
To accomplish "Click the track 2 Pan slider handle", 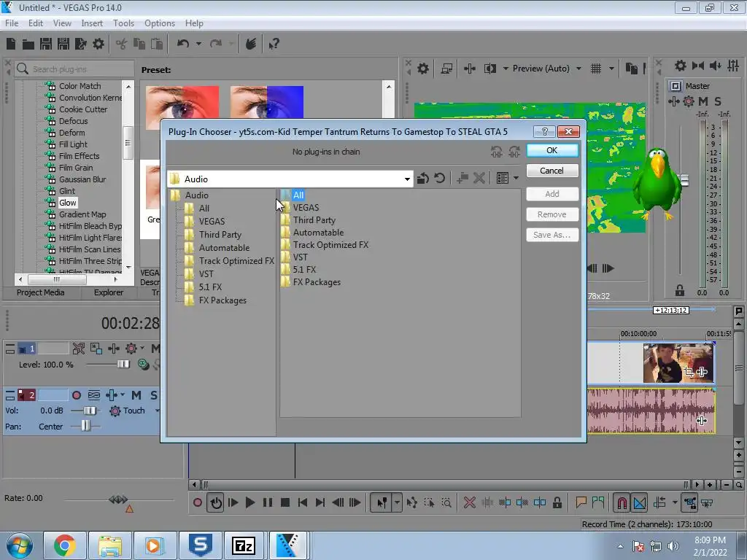I will (85, 426).
